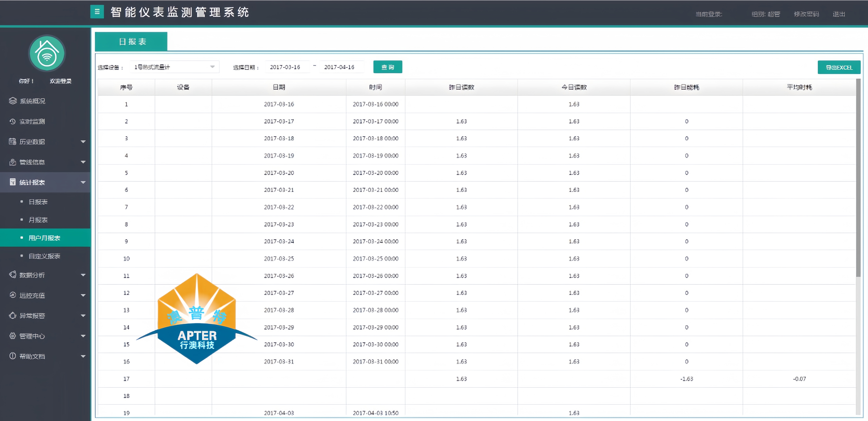Select 自定义报表 submenu item
868x421 pixels.
tap(44, 256)
